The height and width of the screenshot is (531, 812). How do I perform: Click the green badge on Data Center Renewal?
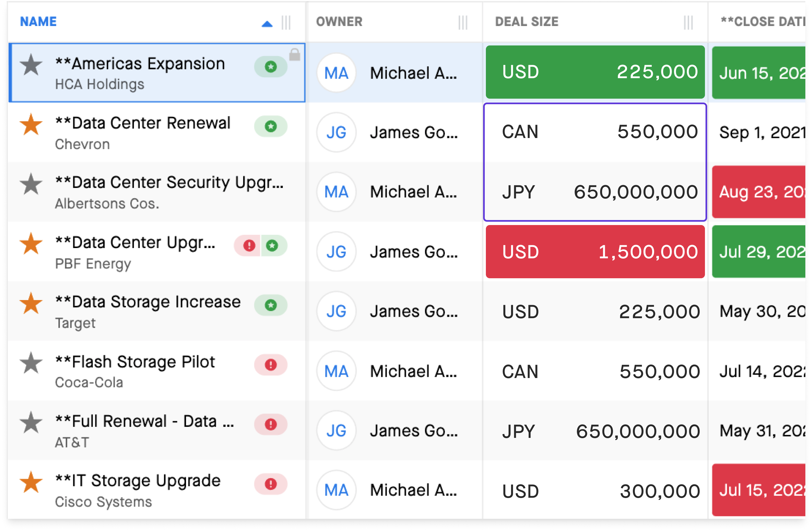point(271,126)
